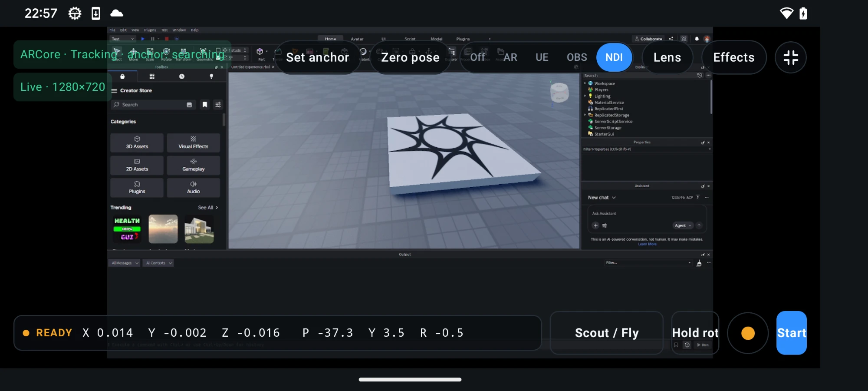
Task: Open the Toolbox recent clock tab
Action: 182,76
